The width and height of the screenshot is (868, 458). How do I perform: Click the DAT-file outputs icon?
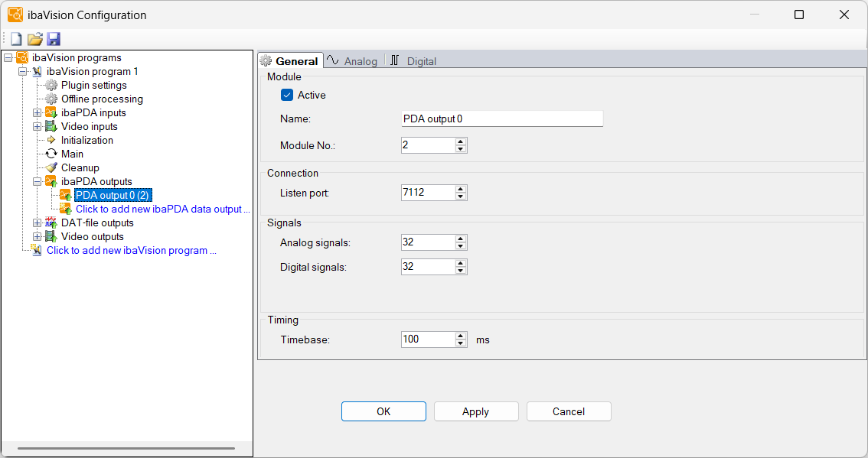pos(51,223)
